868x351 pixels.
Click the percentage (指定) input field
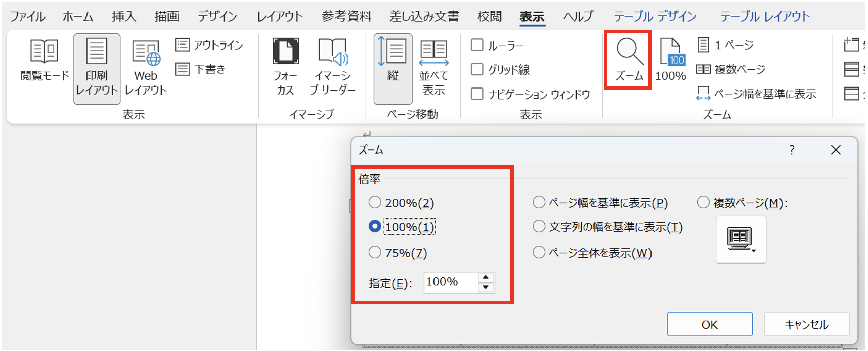[450, 282]
